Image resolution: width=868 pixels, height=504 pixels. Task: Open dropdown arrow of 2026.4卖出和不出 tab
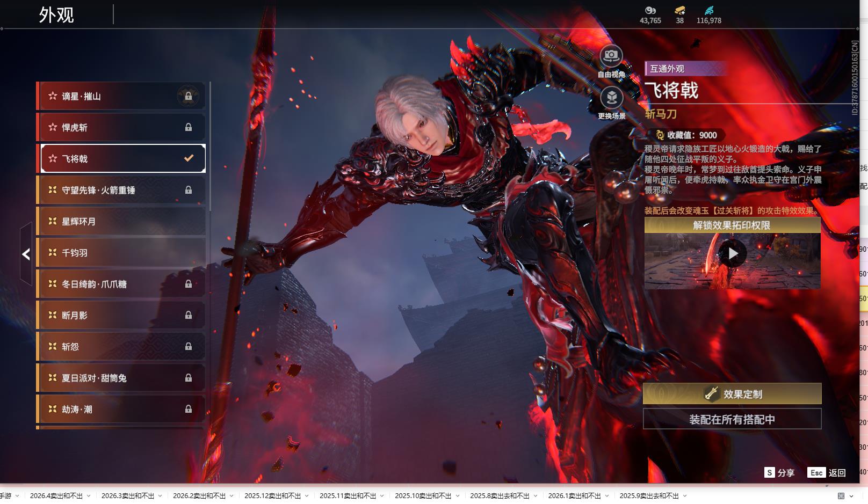[89, 496]
